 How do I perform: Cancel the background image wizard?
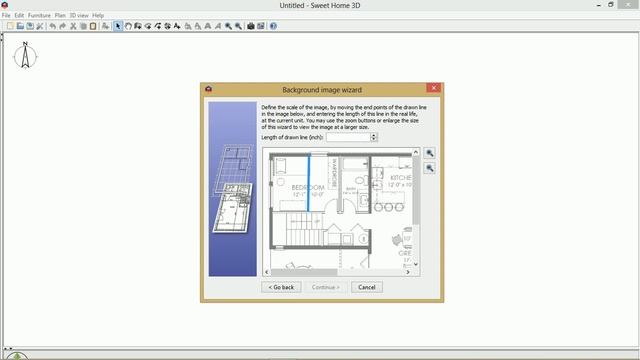(367, 287)
